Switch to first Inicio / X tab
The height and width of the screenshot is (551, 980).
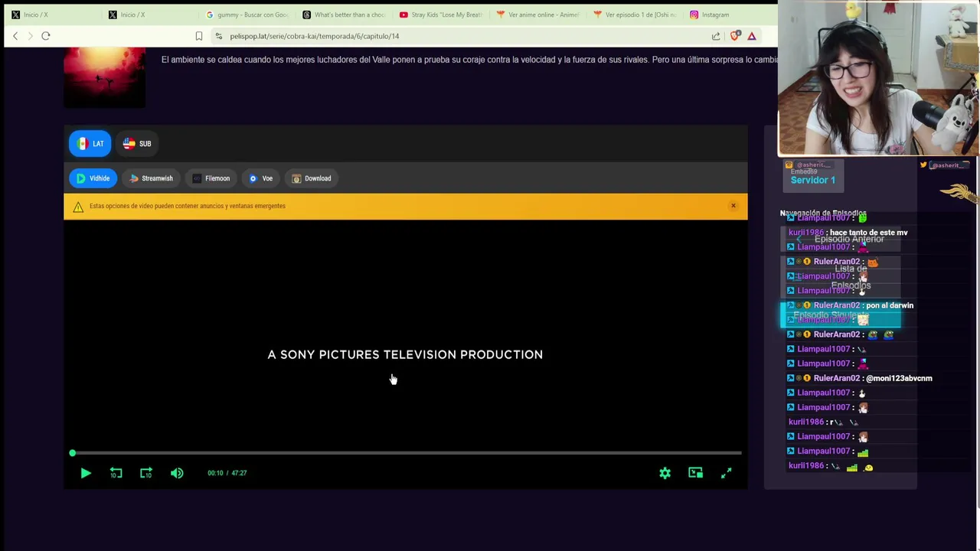[50, 15]
